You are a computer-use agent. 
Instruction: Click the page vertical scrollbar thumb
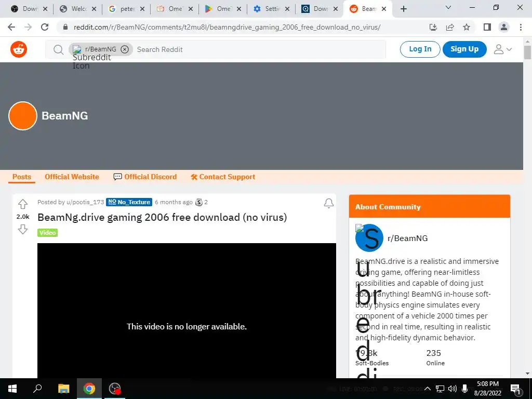528,52
